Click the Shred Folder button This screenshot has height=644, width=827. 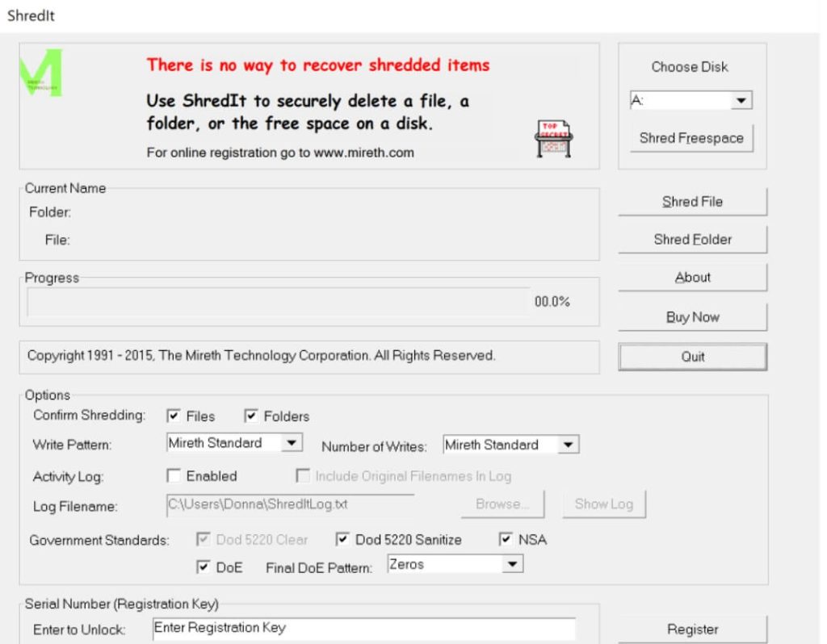(x=692, y=240)
